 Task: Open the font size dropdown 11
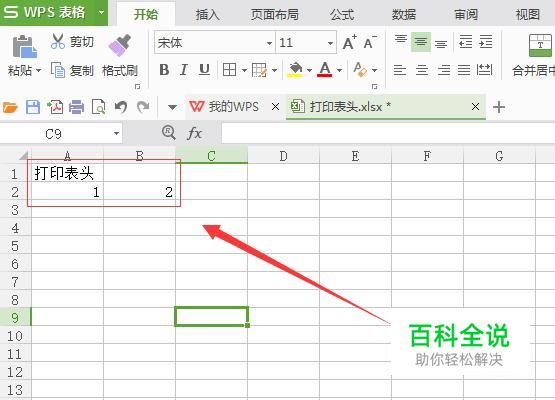click(x=330, y=43)
